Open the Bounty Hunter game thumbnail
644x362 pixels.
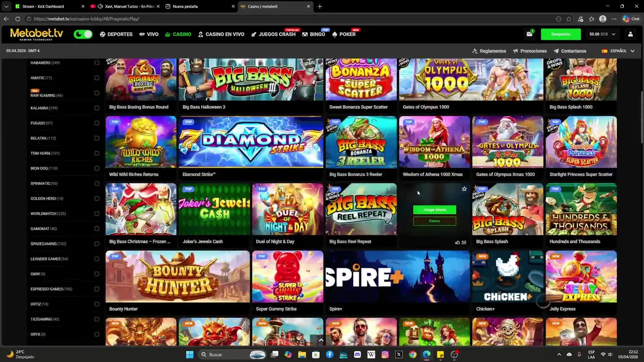click(x=178, y=277)
